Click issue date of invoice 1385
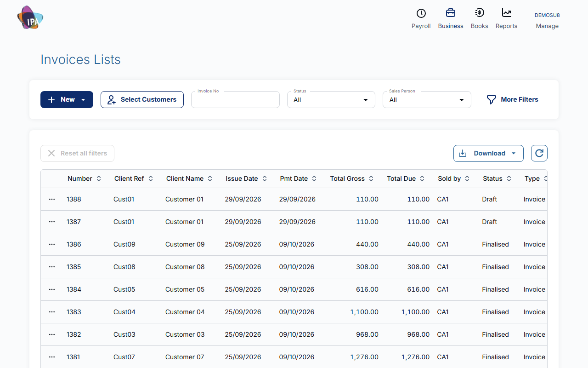Image resolution: width=588 pixels, height=368 pixels. point(243,267)
